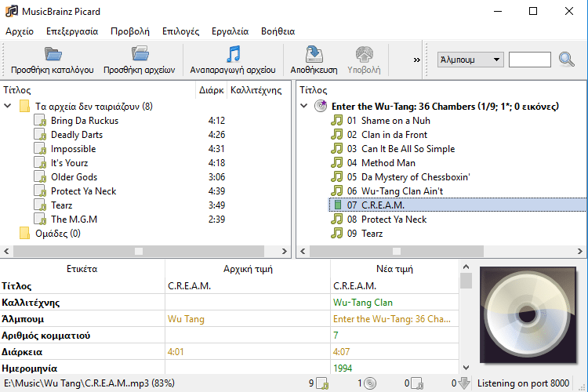Click the green matched-file icon of 07 C.R.E.A.M.
This screenshot has height=392, width=588.
click(337, 205)
